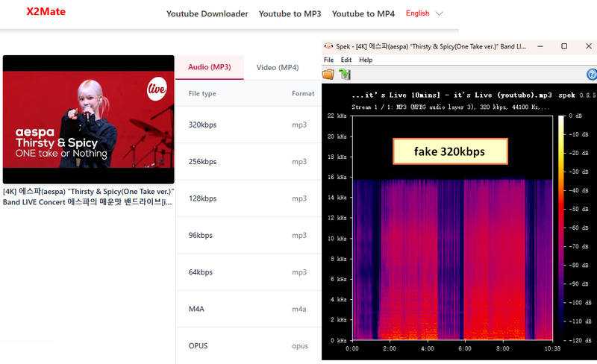The image size is (597, 364).
Task: Click the File type column header
Action: [202, 94]
